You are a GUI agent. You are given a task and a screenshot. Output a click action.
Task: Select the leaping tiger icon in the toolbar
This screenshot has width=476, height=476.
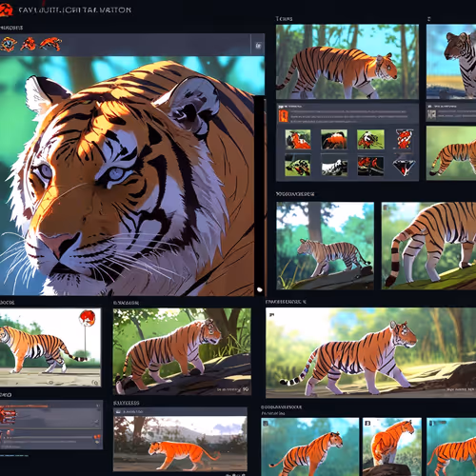tap(50, 44)
